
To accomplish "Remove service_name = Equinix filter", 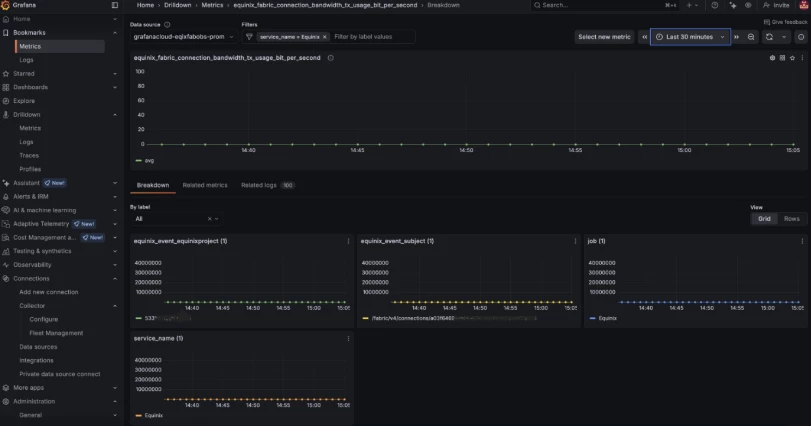I will [325, 37].
